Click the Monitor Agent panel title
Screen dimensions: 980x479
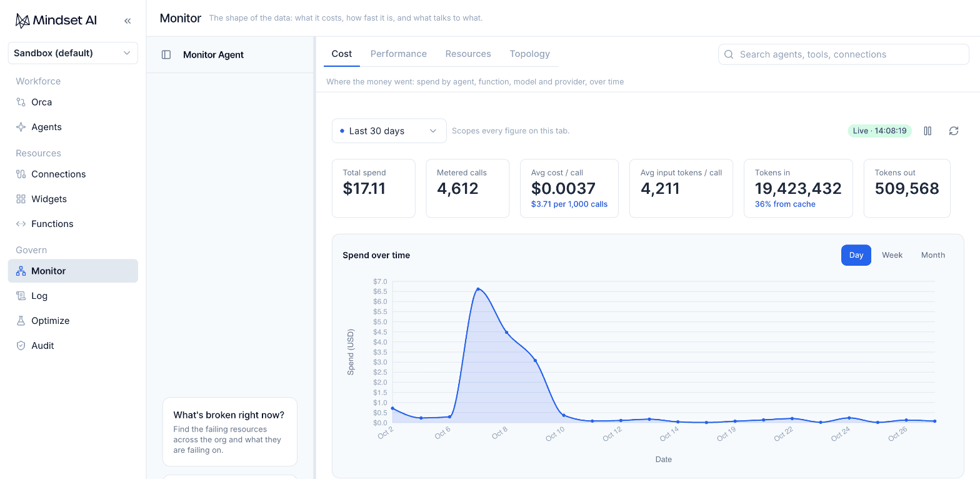click(213, 54)
